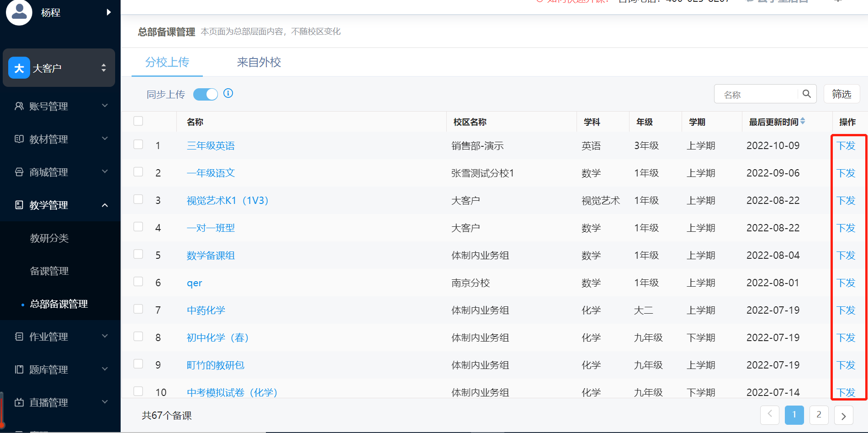868x433 pixels.
Task: Click 下发 for the 三年级英语 row
Action: [846, 146]
